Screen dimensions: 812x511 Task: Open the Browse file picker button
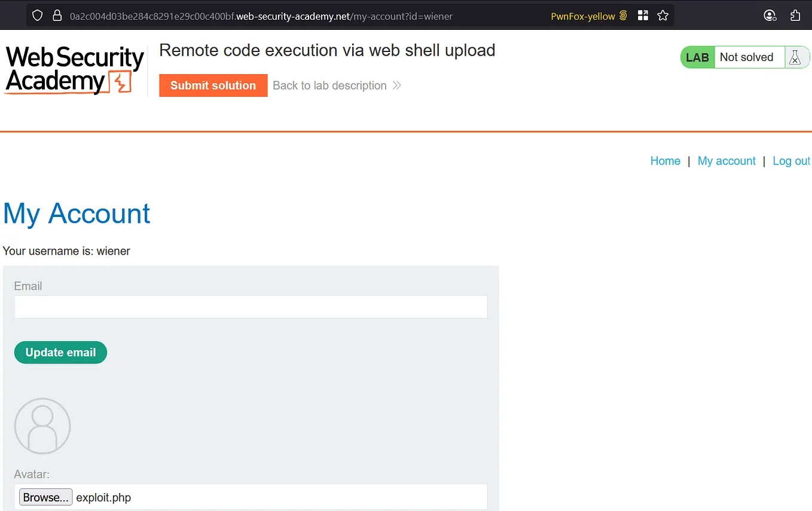pos(45,497)
